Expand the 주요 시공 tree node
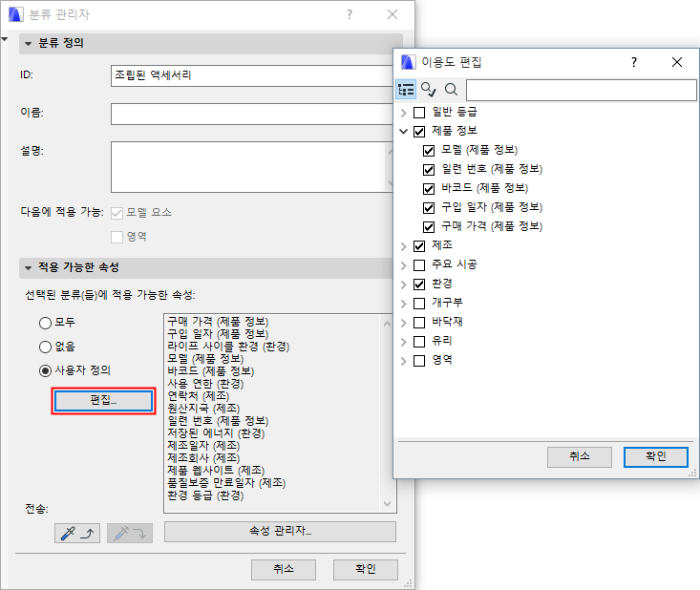Image resolution: width=700 pixels, height=590 pixels. pos(404,265)
